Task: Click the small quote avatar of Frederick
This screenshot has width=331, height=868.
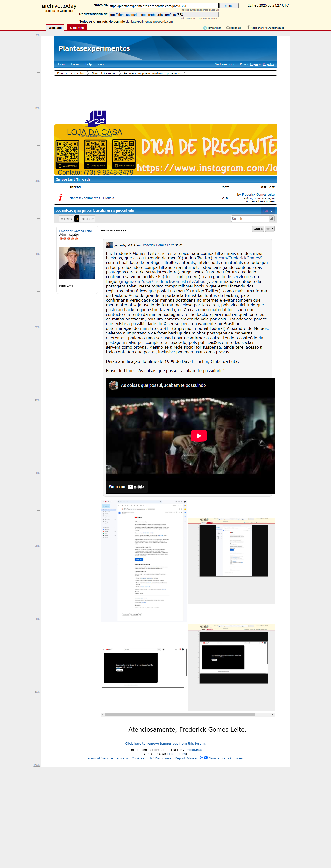Action: [x=110, y=245]
